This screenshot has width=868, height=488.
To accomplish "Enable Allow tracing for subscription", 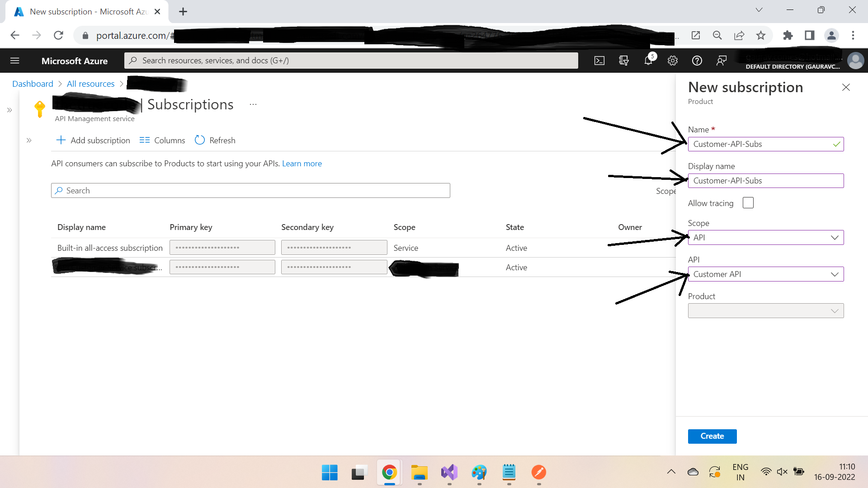I will point(748,202).
